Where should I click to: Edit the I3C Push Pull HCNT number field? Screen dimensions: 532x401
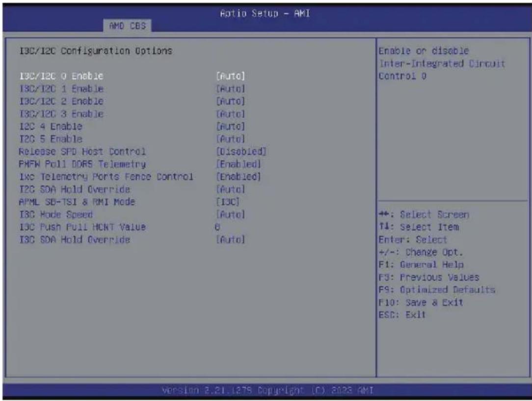pyautogui.click(x=217, y=227)
